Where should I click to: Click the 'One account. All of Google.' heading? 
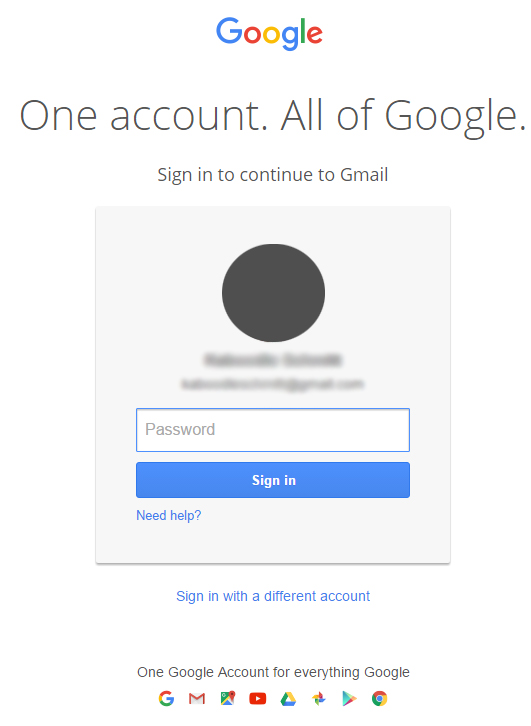click(x=273, y=116)
